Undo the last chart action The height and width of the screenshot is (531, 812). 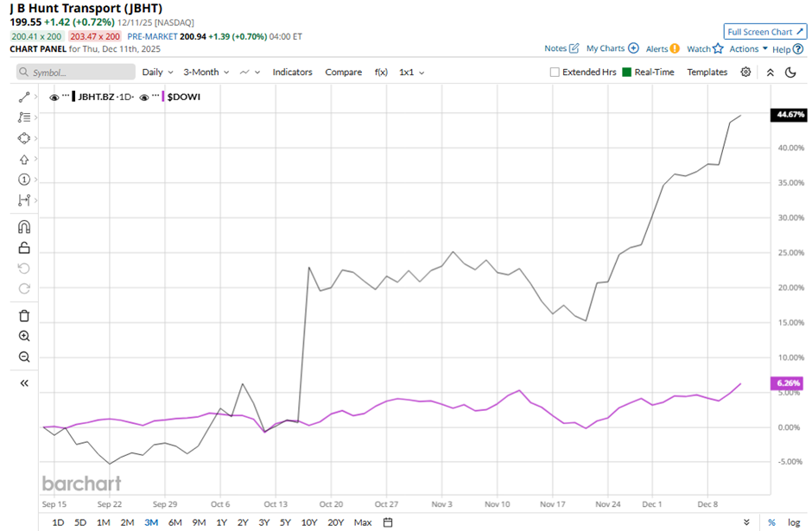click(x=24, y=268)
